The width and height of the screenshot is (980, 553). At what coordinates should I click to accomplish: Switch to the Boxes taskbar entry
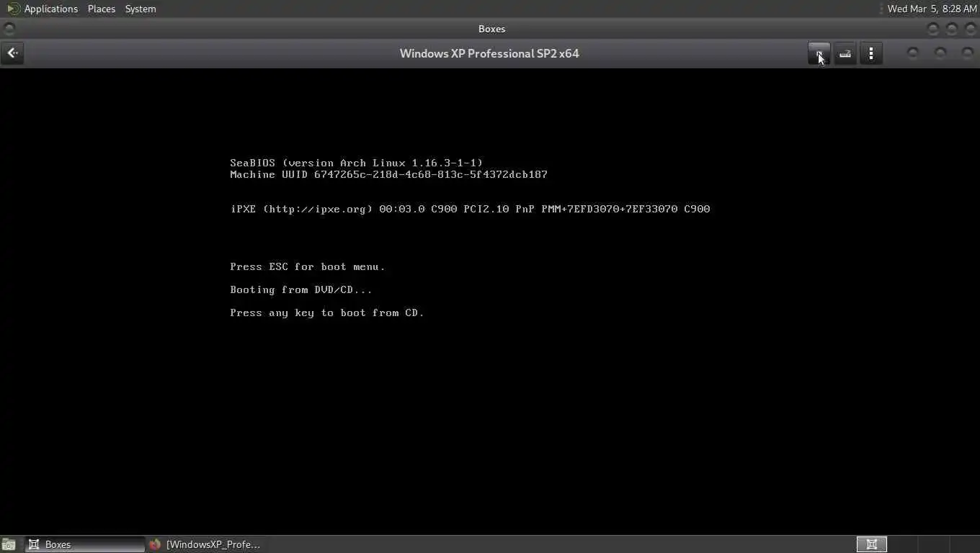[85, 544]
